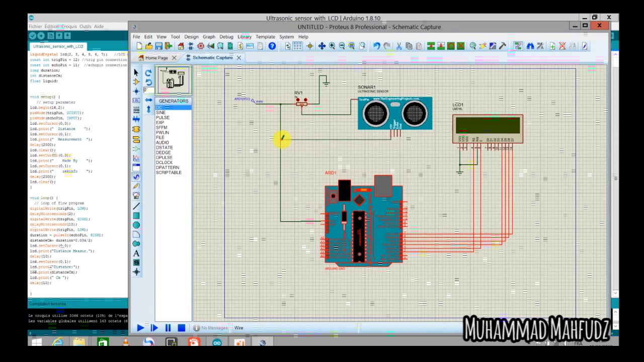Viewport: 644px width, 362px height.
Task: Toggle the grid display icon in toolbar
Action: [x=298, y=46]
